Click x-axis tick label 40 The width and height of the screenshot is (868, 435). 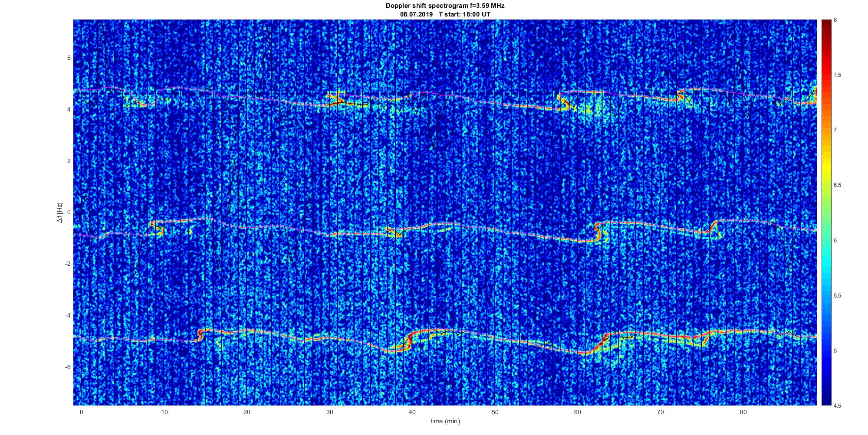tap(412, 412)
